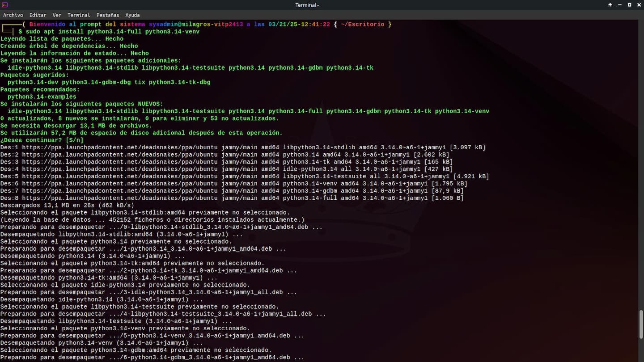Click 'Preparando para desempaquetar .../4-libpython3.14-testsuite' line

[x=163, y=314]
